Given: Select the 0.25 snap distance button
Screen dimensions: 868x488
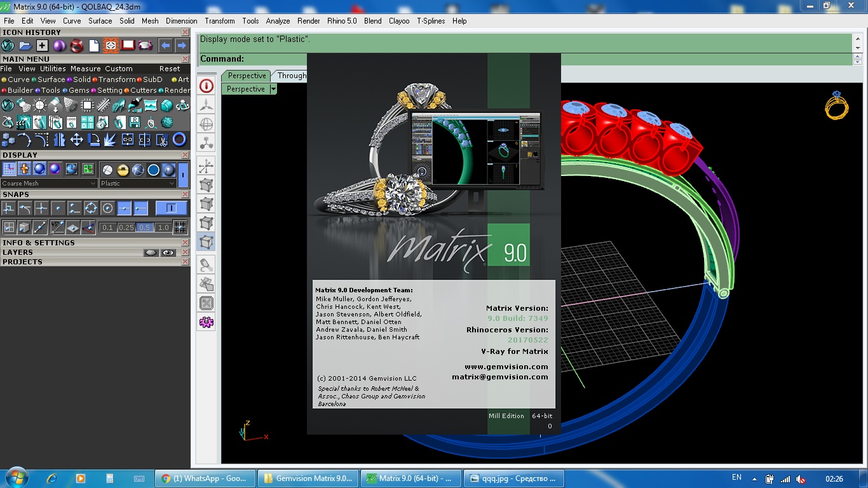Looking at the screenshot, I should click(x=126, y=227).
